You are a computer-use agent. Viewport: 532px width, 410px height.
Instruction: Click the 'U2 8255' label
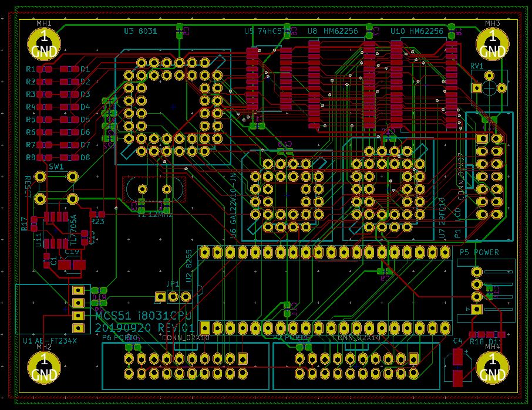(189, 266)
